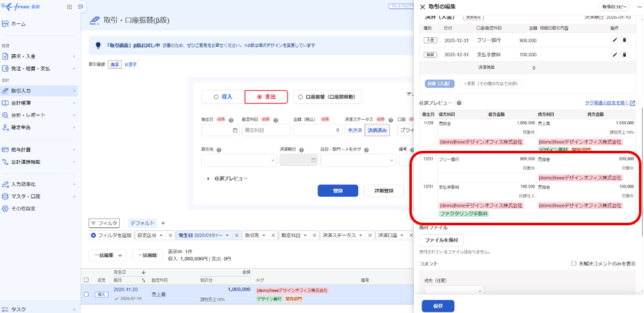644x313 pixels.
Task: Check the select-all checkbox in table header
Action: pos(86,280)
